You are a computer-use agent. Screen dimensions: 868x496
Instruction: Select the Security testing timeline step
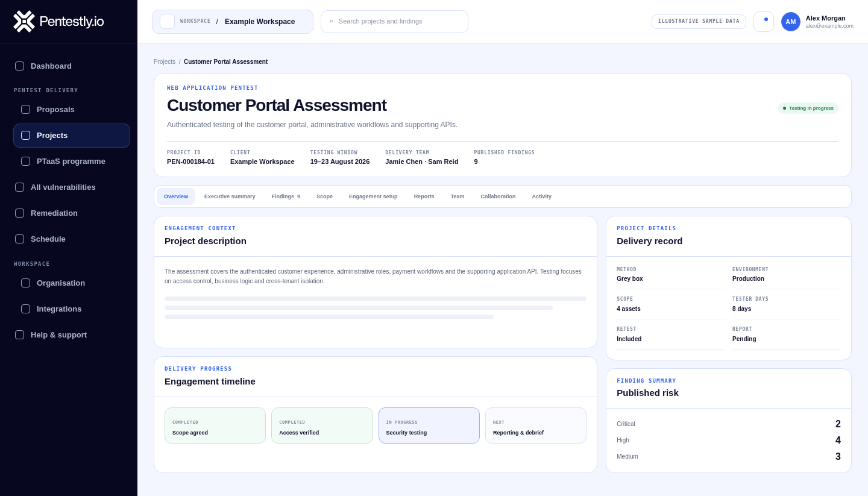coord(429,425)
